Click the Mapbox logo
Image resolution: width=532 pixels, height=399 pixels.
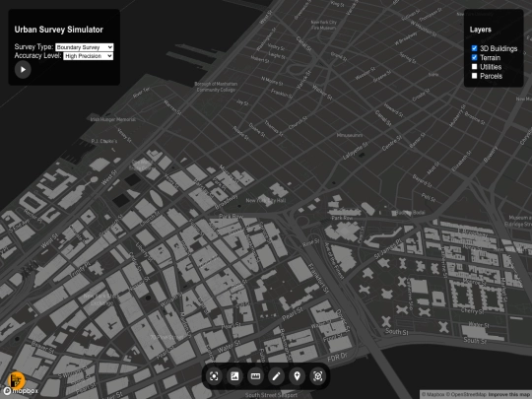(21, 391)
